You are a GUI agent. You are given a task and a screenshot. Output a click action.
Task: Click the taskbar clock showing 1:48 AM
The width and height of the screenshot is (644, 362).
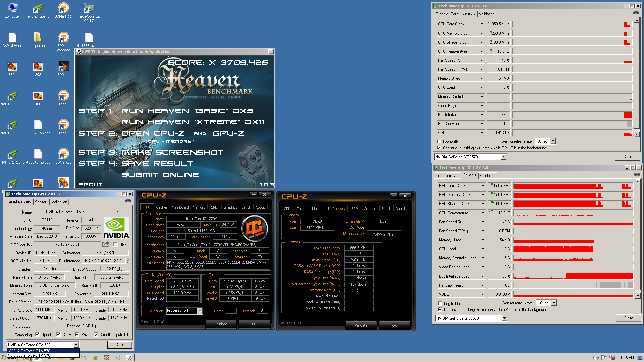(627, 358)
